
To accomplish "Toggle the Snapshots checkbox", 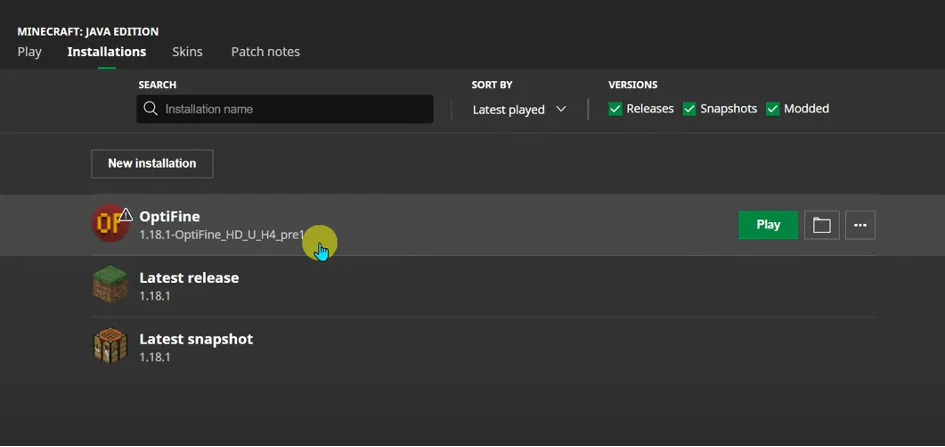I will (690, 109).
